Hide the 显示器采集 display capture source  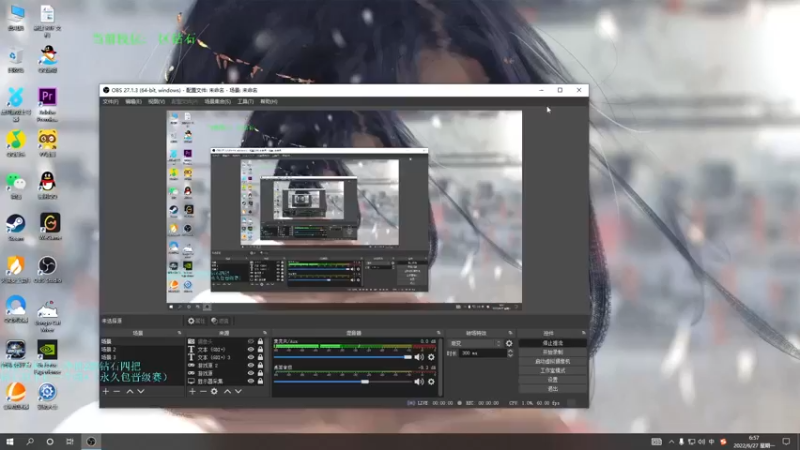tap(251, 381)
